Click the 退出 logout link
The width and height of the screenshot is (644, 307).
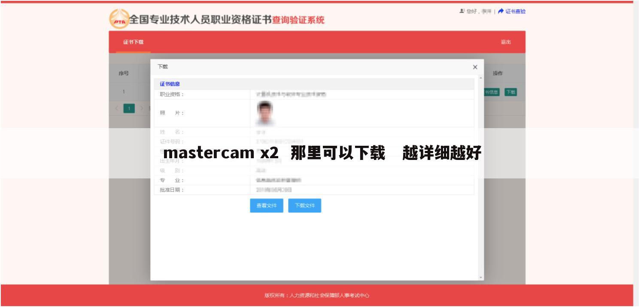tap(506, 42)
